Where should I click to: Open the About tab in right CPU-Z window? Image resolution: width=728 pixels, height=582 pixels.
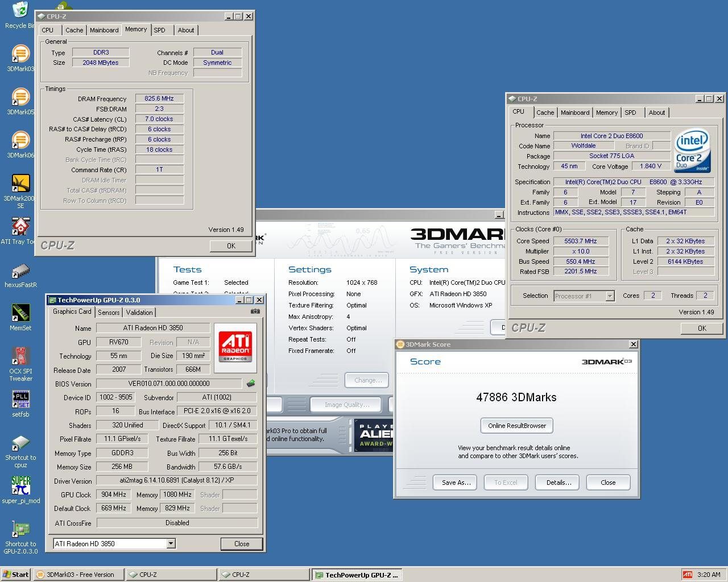tap(657, 113)
